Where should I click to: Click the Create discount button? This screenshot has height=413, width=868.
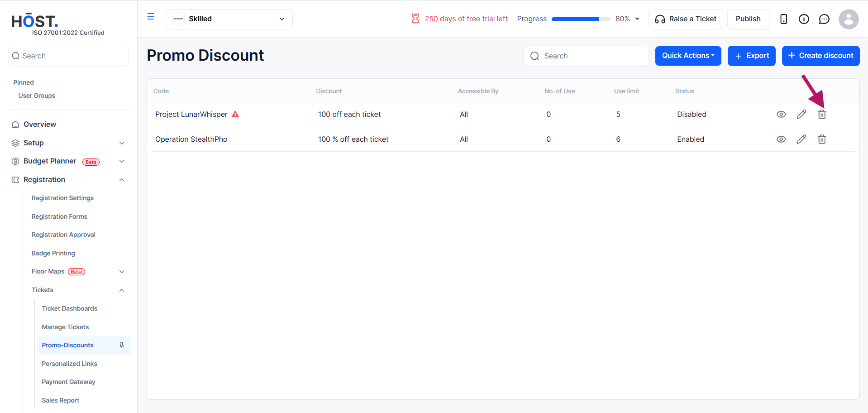click(x=820, y=56)
